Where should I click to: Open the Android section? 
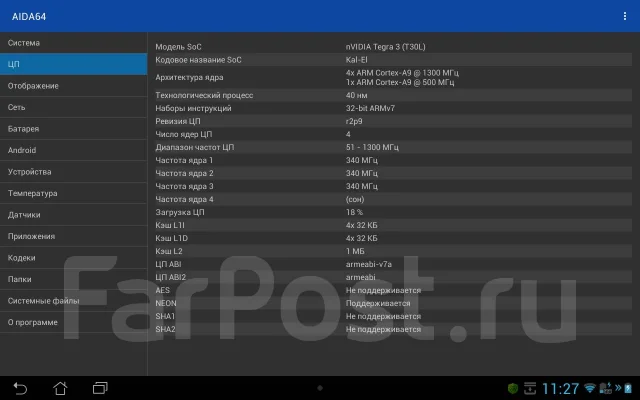click(x=73, y=150)
